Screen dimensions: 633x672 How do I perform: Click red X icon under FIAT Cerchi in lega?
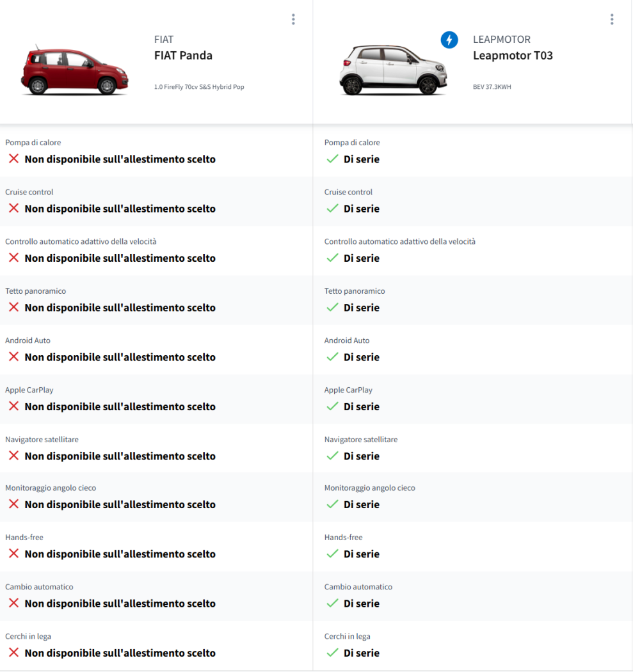(13, 653)
